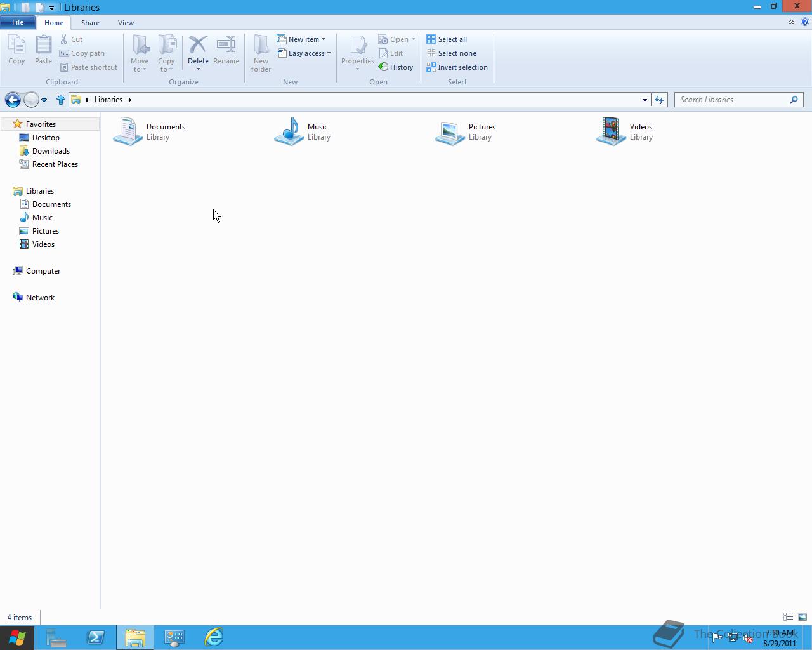Open the Control Panel taskbar icon
The image size is (812, 650).
[174, 637]
